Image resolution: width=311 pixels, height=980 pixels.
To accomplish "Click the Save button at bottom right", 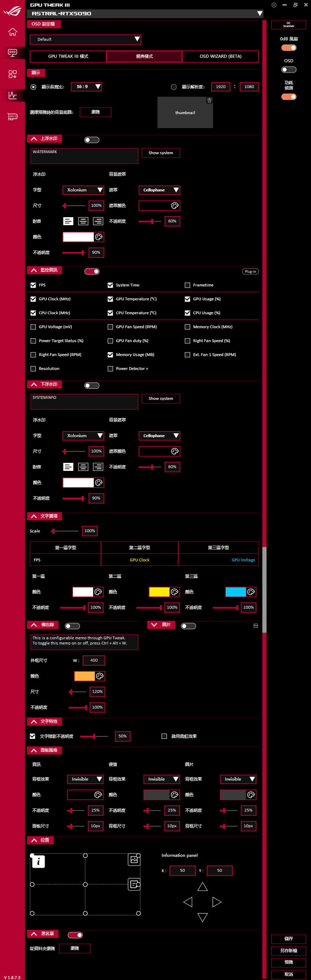I will tap(289, 939).
